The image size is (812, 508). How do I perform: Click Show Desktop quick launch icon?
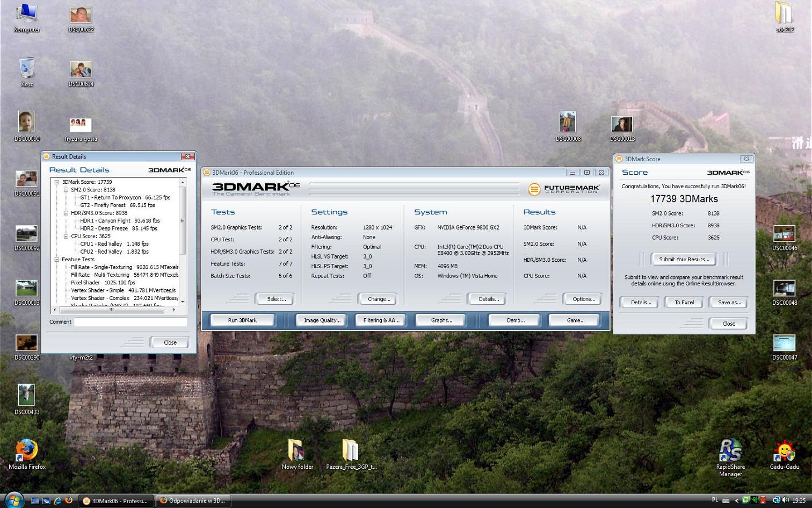point(35,500)
